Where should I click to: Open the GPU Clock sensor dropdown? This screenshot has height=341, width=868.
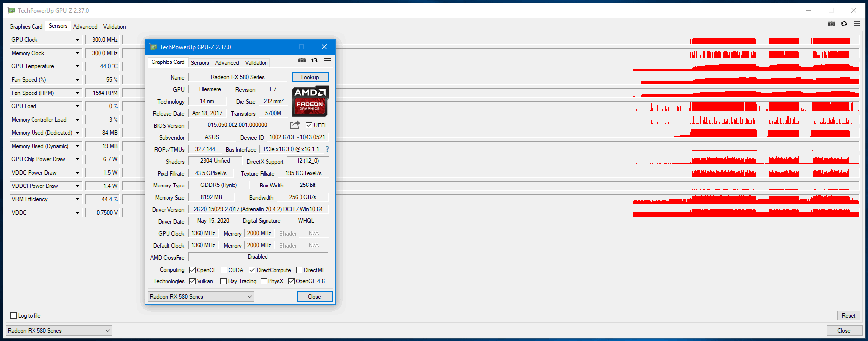[77, 40]
